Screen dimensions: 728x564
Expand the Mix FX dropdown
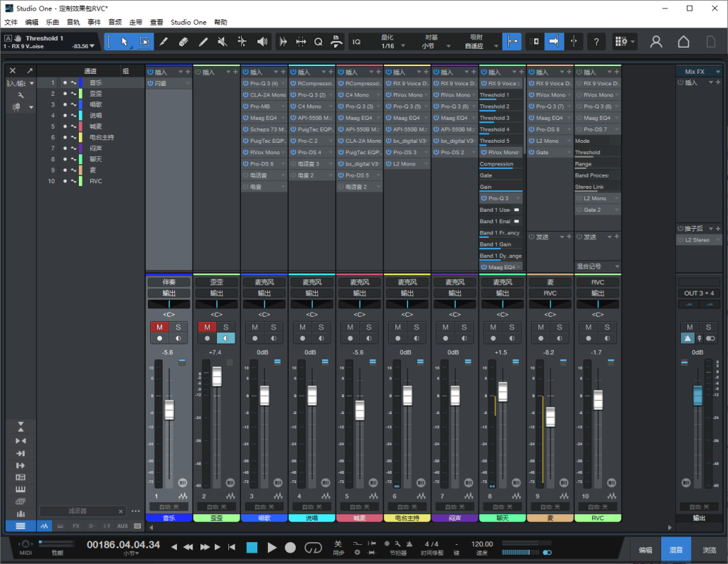point(719,72)
